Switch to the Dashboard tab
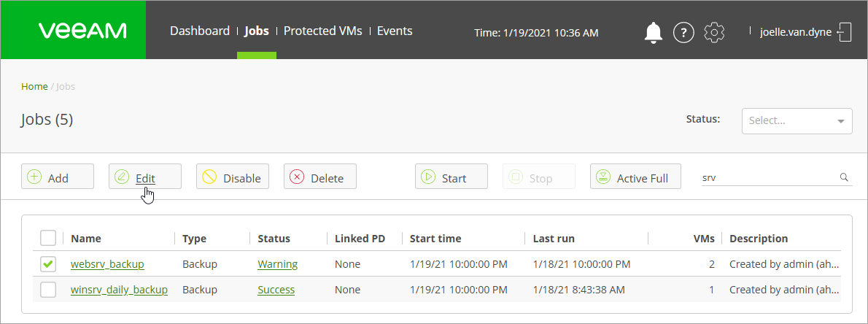 (200, 31)
